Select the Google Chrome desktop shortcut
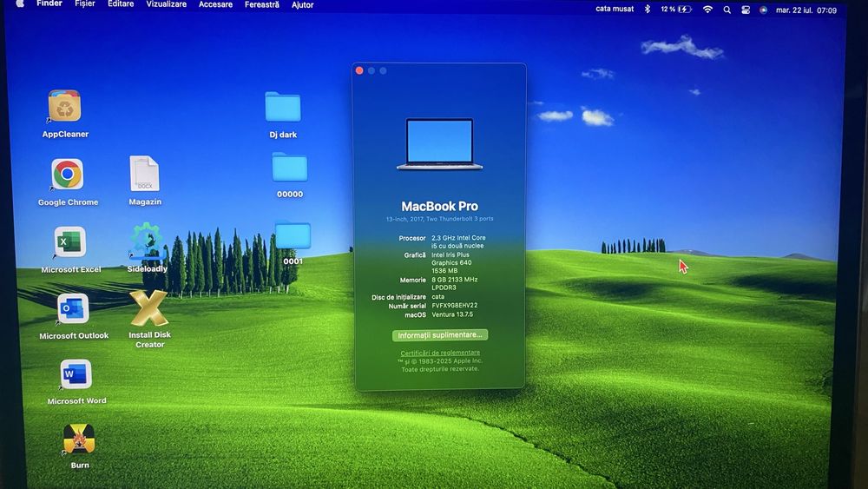The height and width of the screenshot is (489, 868). click(x=68, y=175)
